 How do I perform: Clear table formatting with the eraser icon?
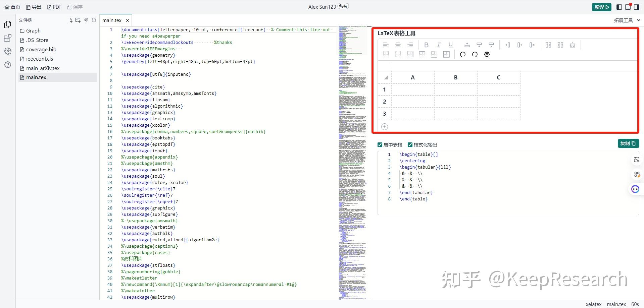click(x=573, y=45)
